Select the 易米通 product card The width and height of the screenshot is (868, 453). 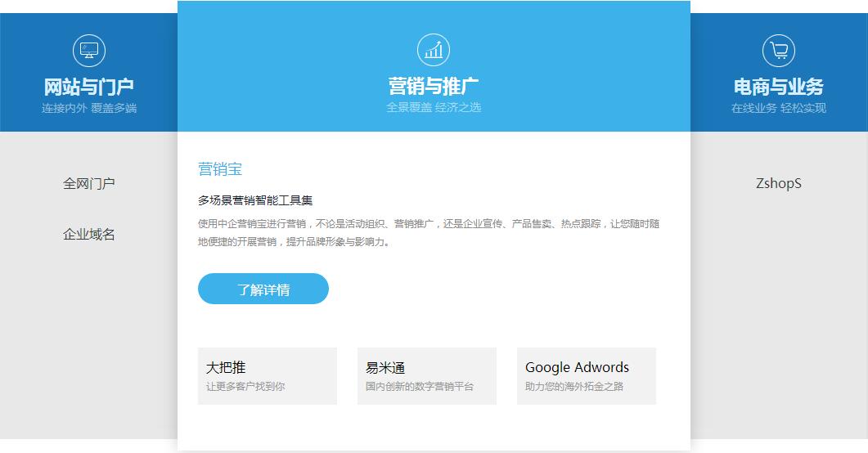[427, 376]
